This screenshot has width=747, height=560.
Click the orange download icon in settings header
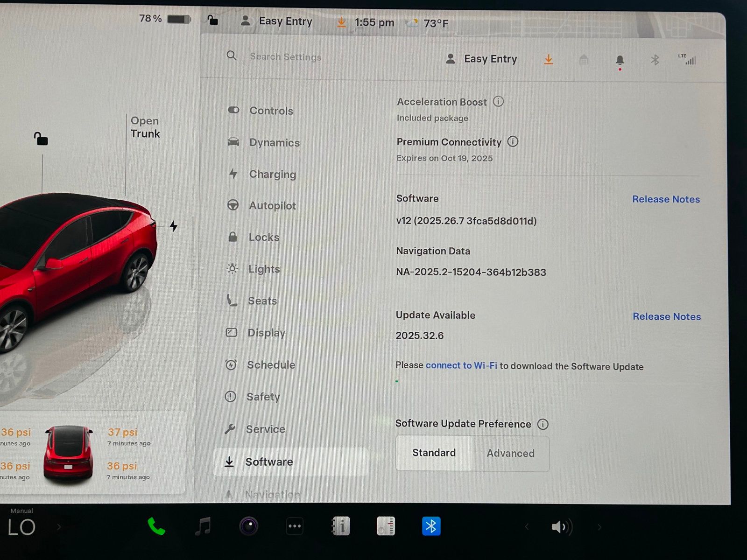[x=549, y=59]
